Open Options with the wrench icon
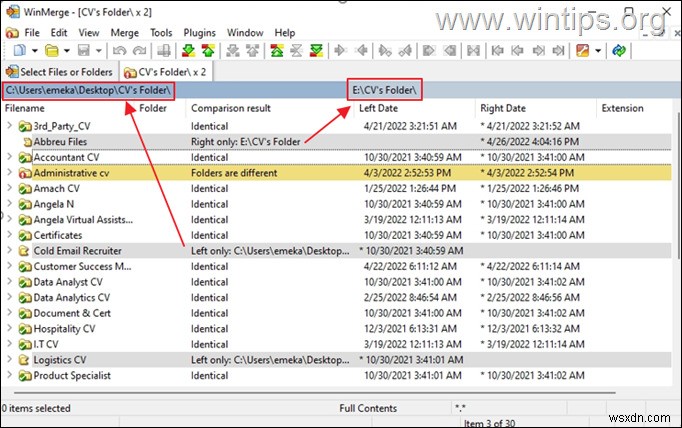682x428 pixels. coord(582,51)
